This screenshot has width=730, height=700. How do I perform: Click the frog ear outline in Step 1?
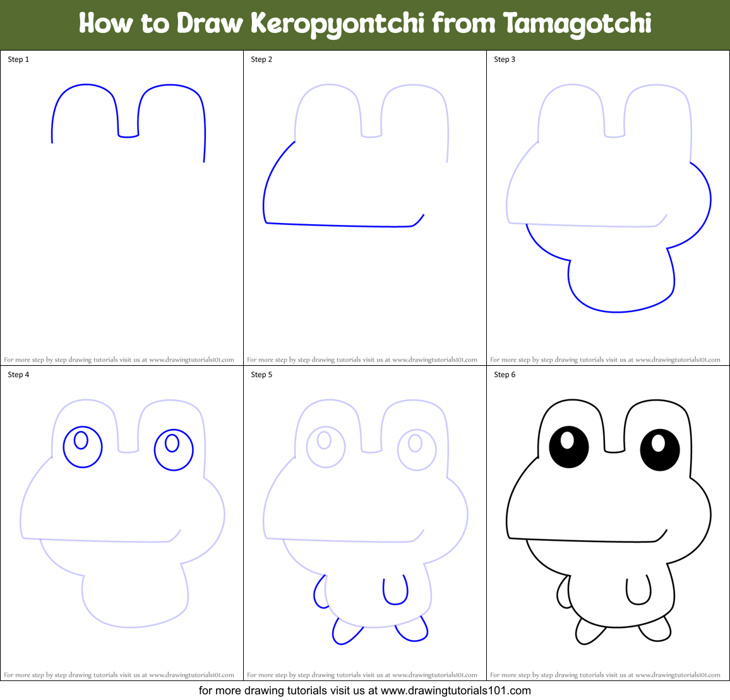click(x=84, y=85)
